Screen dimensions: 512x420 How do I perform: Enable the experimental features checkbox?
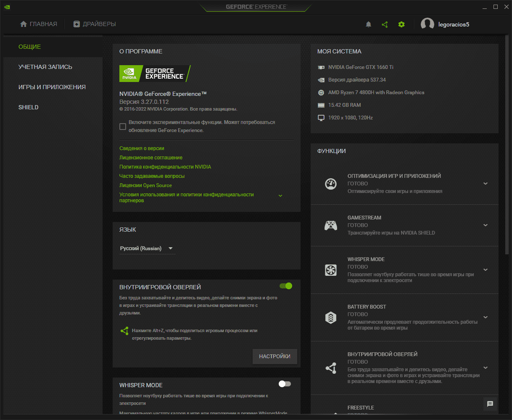pyautogui.click(x=123, y=126)
